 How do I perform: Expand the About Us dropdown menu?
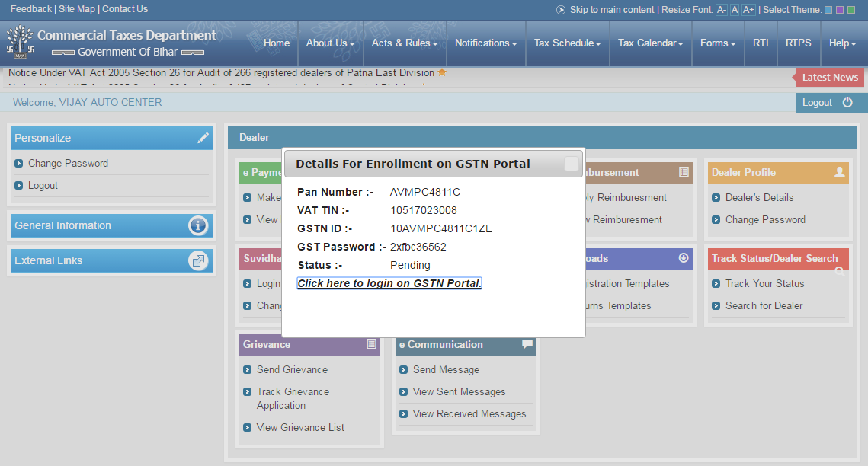[x=330, y=43]
